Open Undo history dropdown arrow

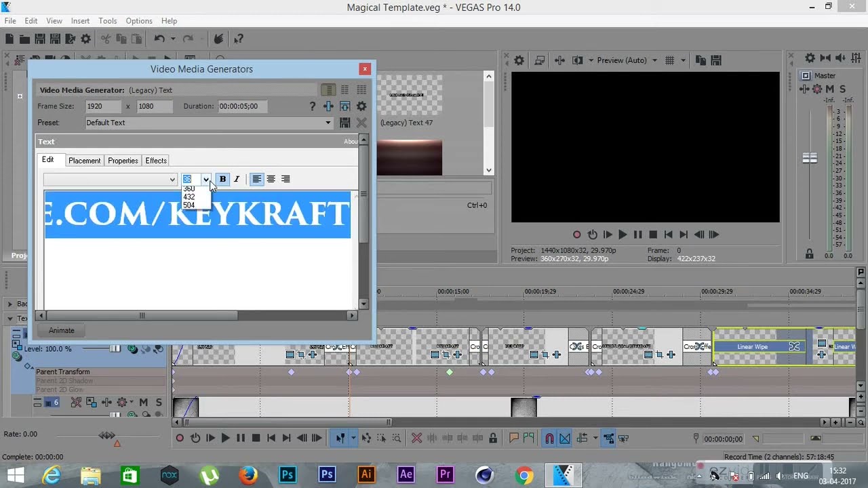point(173,39)
